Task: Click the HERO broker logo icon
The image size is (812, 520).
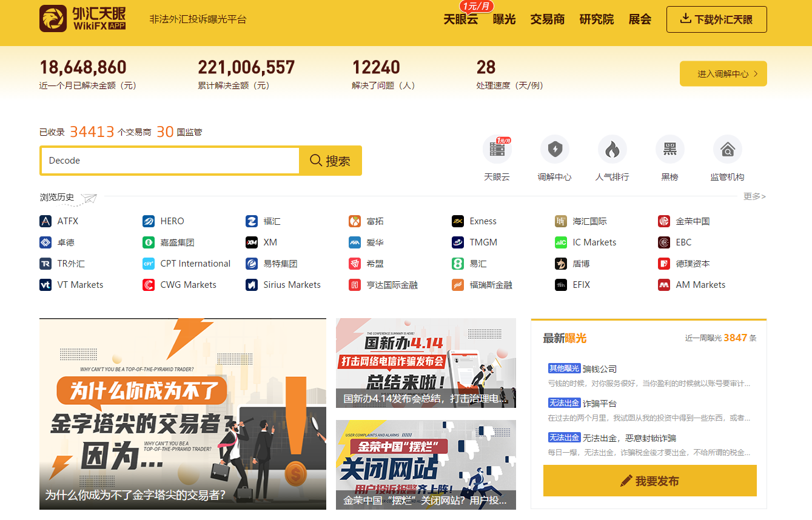Action: (149, 221)
